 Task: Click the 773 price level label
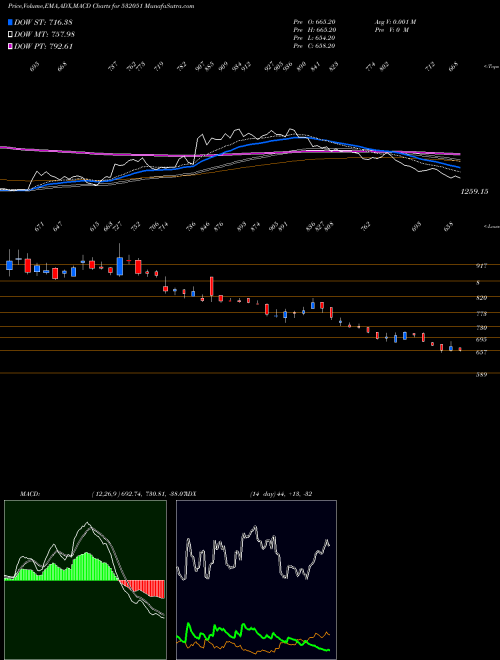481,314
